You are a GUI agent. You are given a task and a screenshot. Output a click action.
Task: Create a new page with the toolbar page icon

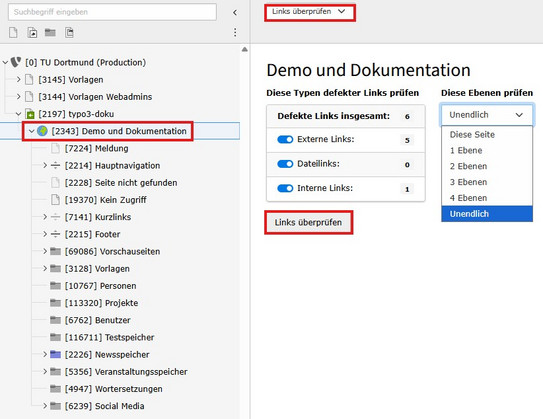click(13, 33)
